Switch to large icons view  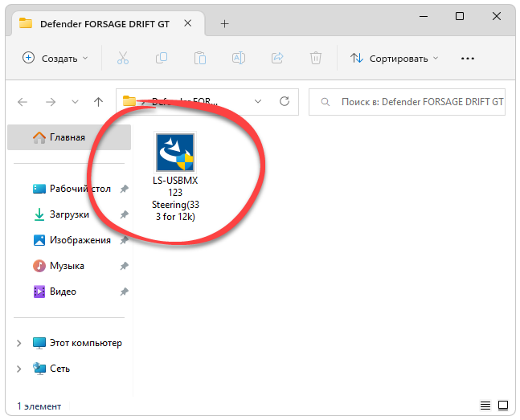click(503, 406)
